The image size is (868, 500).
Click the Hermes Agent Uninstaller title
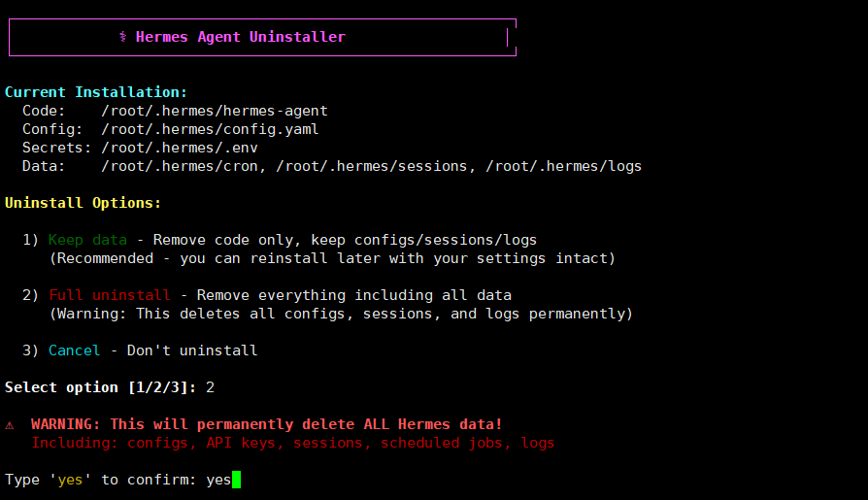240,37
